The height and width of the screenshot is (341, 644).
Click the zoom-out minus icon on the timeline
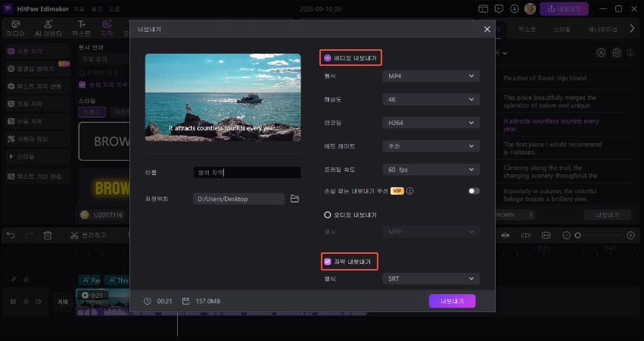tap(567, 236)
